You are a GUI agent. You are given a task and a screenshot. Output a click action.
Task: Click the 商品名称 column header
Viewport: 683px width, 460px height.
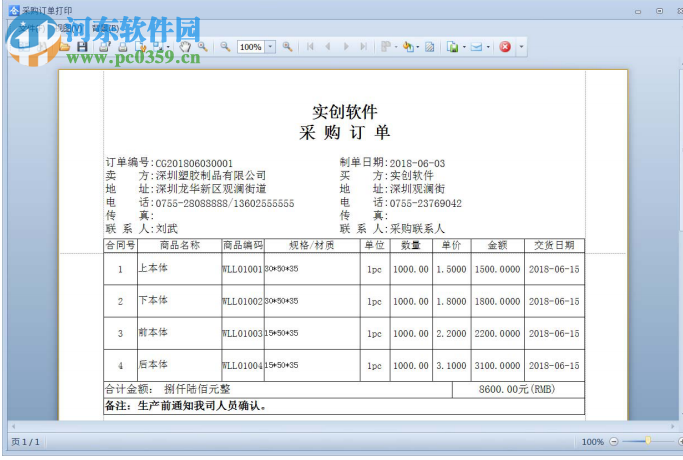tap(179, 245)
